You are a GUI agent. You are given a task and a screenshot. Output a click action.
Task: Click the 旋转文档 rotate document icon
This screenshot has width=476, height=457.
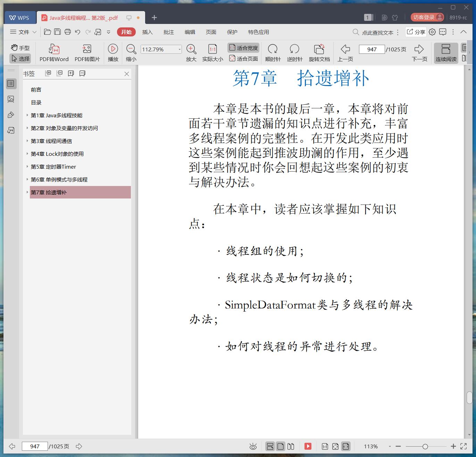click(319, 53)
